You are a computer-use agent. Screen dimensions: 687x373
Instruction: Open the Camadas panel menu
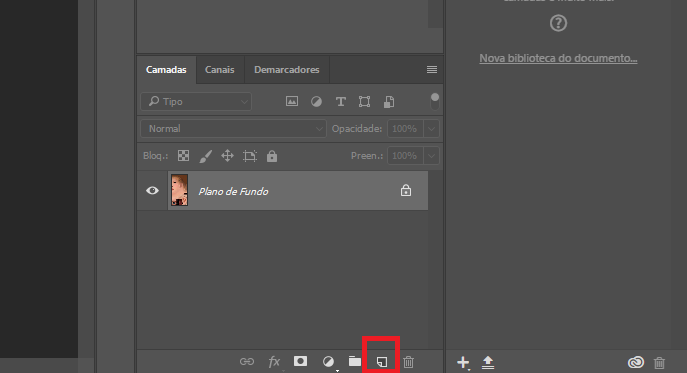[432, 70]
